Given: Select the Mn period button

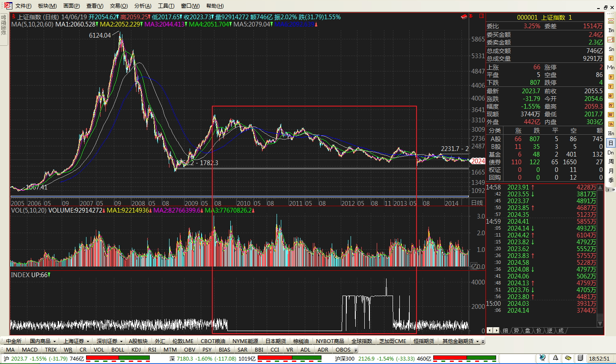Looking at the screenshot, I should coord(611,68).
